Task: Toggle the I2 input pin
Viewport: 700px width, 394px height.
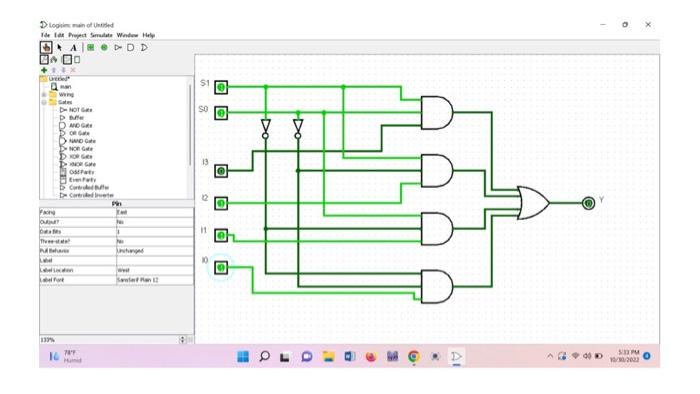Action: 221,203
